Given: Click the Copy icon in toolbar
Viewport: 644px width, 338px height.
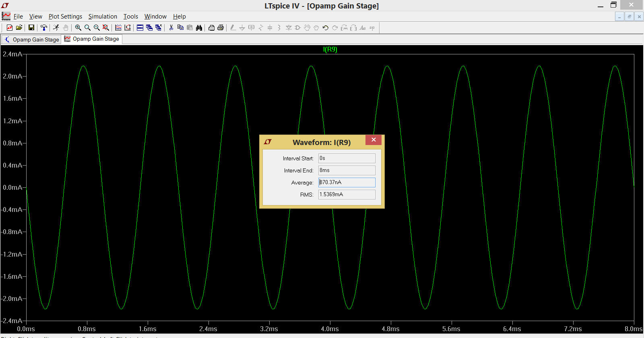Looking at the screenshot, I should click(180, 27).
